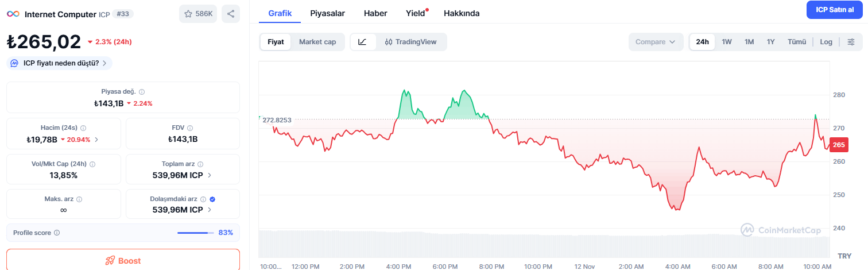Switch to Grafik tab

click(x=280, y=13)
